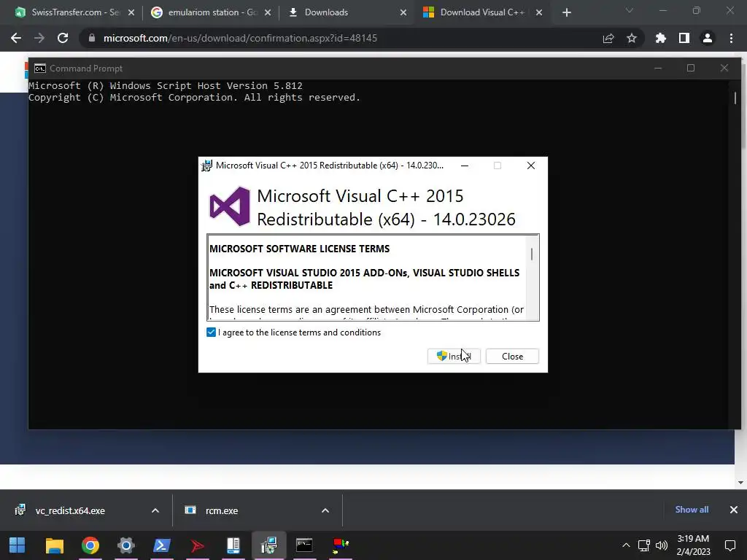The width and height of the screenshot is (747, 560).
Task: Show hidden system tray icons
Action: (626, 545)
